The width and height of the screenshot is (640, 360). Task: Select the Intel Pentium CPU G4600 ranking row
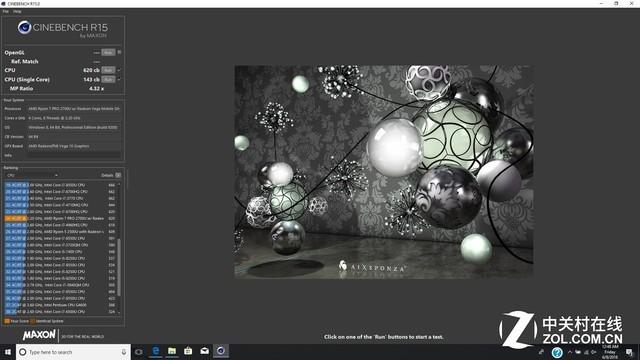(60, 305)
